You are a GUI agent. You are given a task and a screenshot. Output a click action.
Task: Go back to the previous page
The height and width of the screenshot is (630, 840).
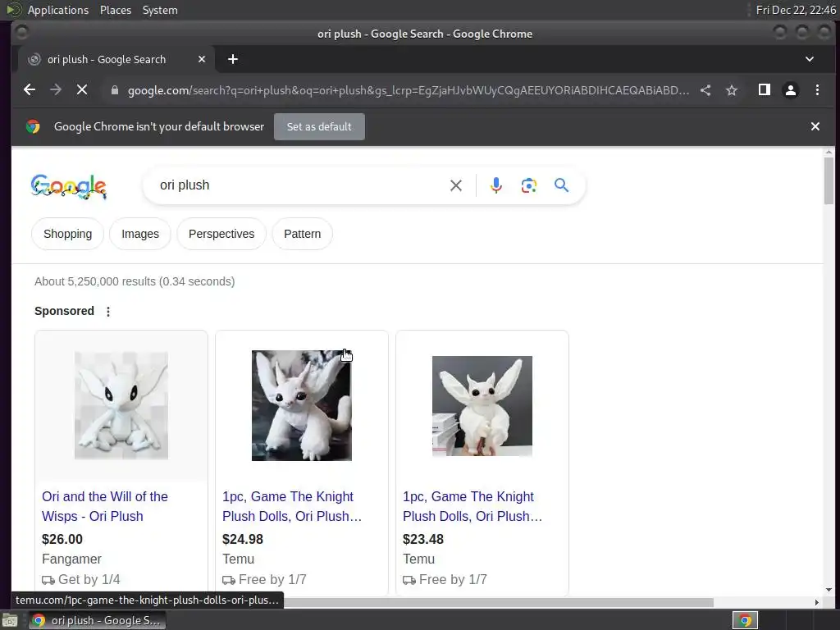(30, 90)
